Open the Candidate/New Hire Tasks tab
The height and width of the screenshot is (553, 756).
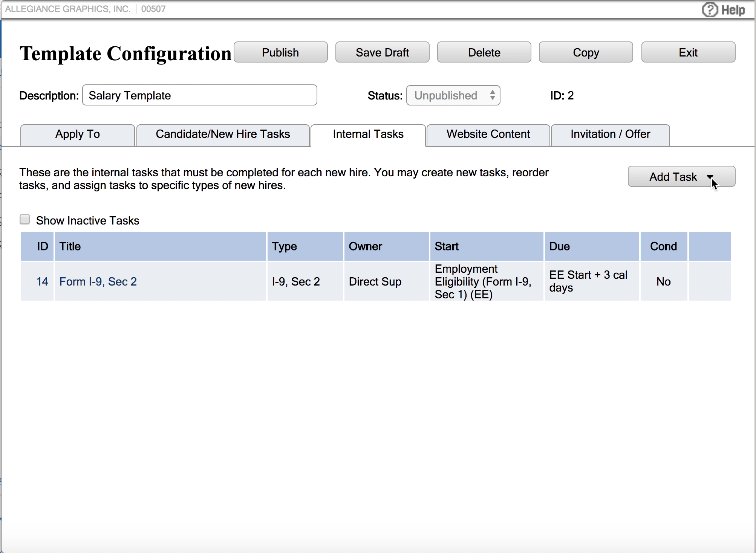[223, 134]
